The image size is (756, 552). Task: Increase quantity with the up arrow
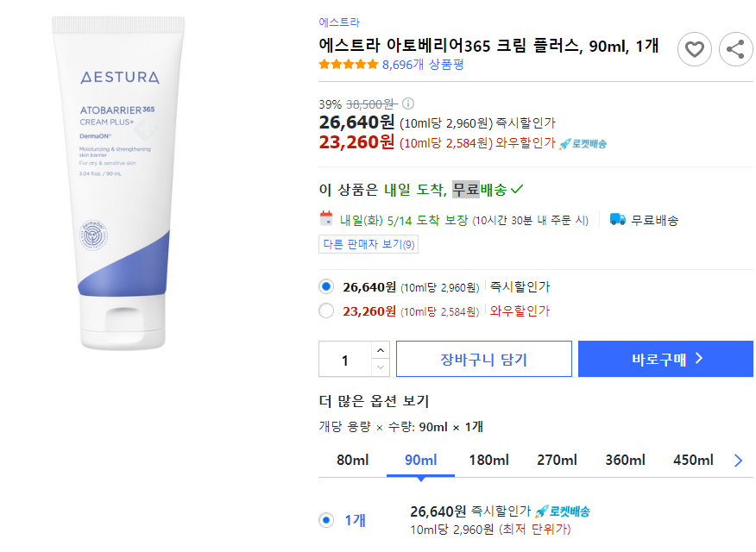381,350
